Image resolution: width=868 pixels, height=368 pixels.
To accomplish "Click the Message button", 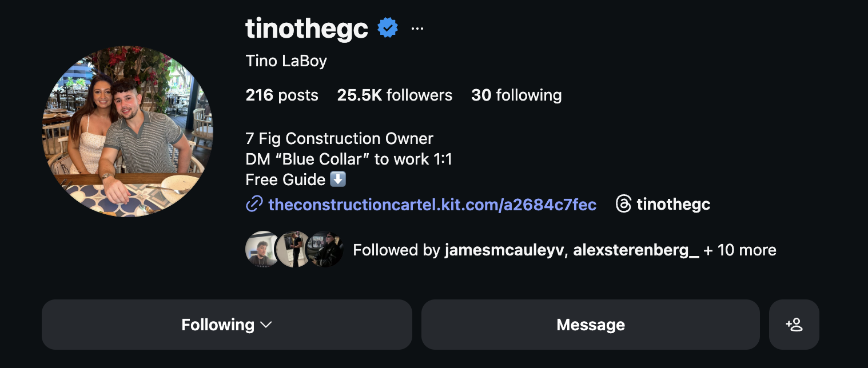I will 590,325.
